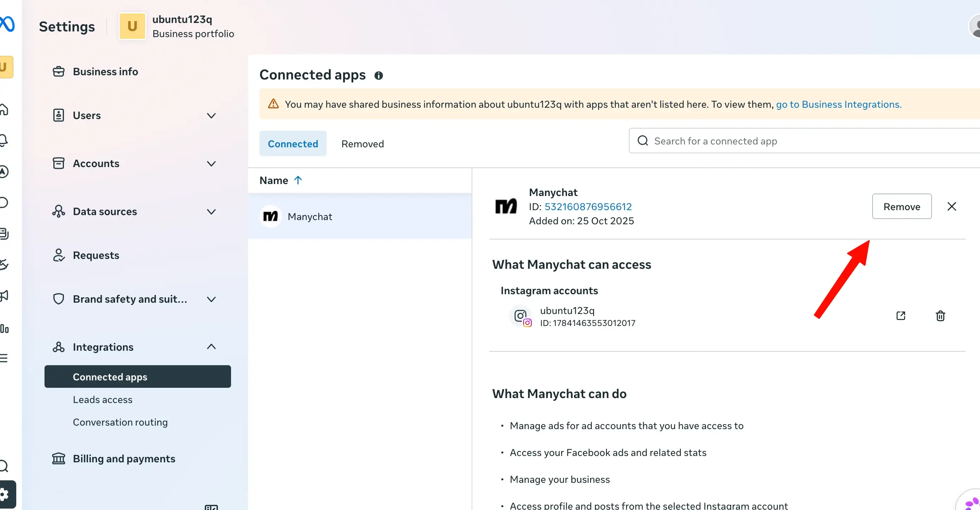Screen dimensions: 980x510
Task: Open ubuntu123q Instagram account in new window
Action: 901,315
